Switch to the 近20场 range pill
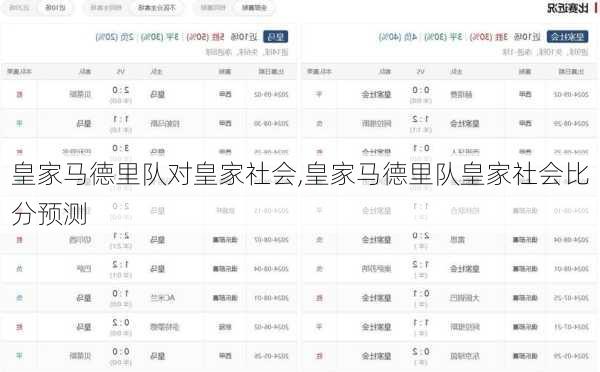The height and width of the screenshot is (372, 600). pos(19,8)
